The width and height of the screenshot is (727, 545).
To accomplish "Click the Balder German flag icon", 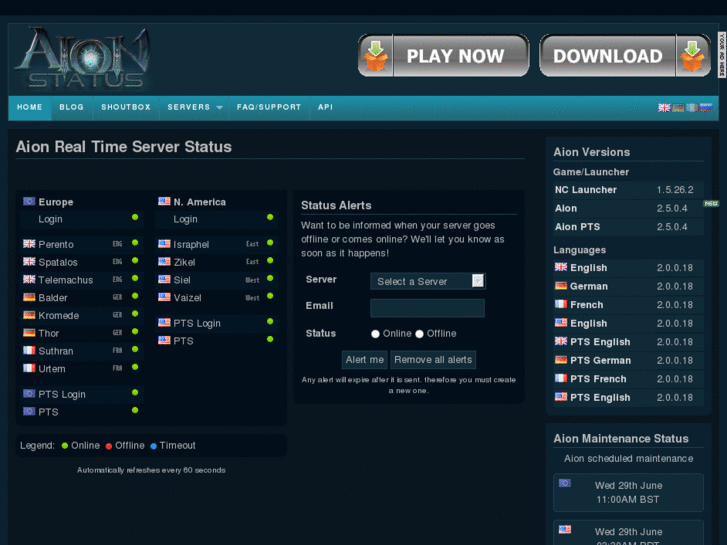I will point(29,297).
